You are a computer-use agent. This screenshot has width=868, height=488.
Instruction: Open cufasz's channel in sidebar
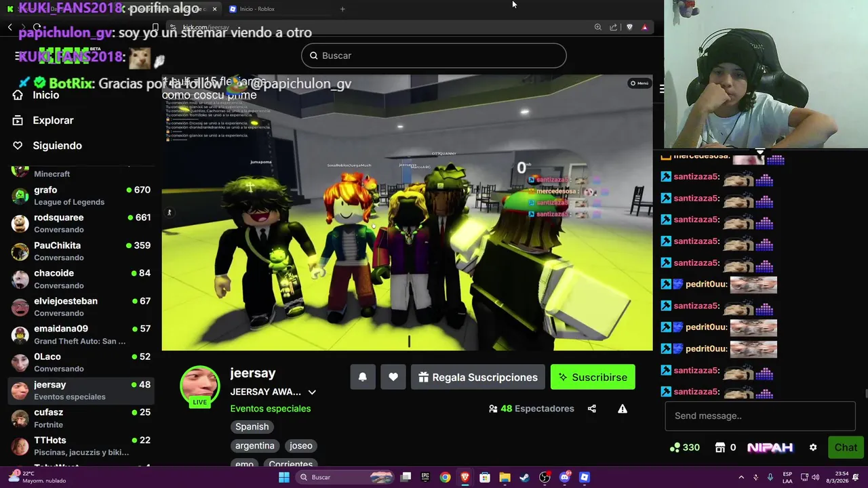coord(81,418)
